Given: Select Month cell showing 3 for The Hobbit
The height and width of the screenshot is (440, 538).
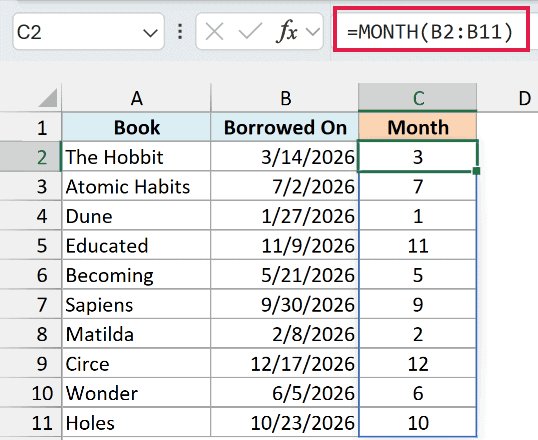Looking at the screenshot, I should click(x=418, y=157).
